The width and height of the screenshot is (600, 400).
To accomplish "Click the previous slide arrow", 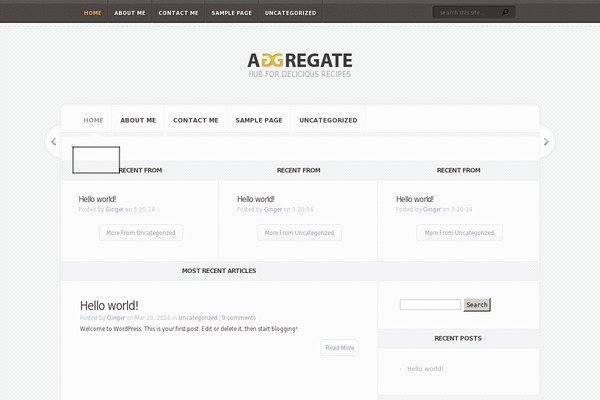I will (54, 142).
